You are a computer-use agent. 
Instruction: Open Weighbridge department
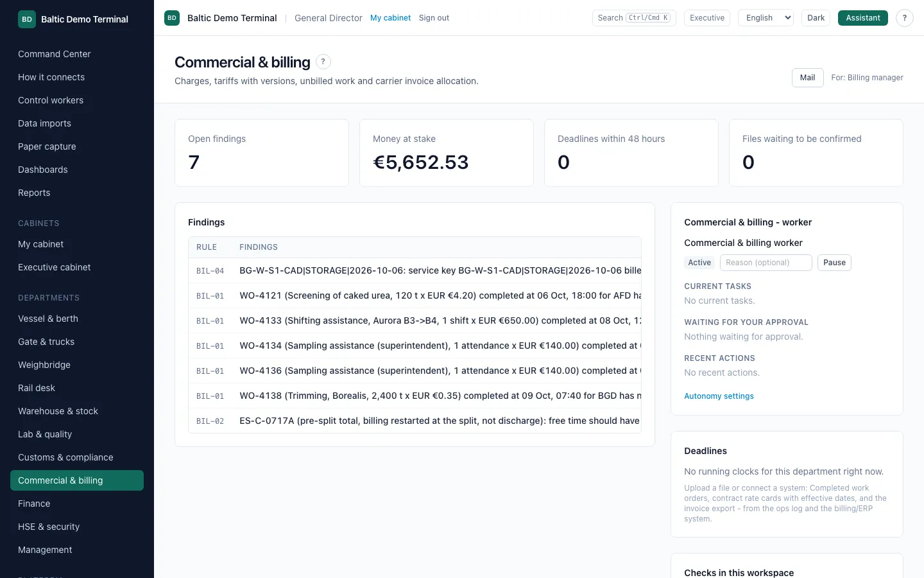pyautogui.click(x=77, y=365)
